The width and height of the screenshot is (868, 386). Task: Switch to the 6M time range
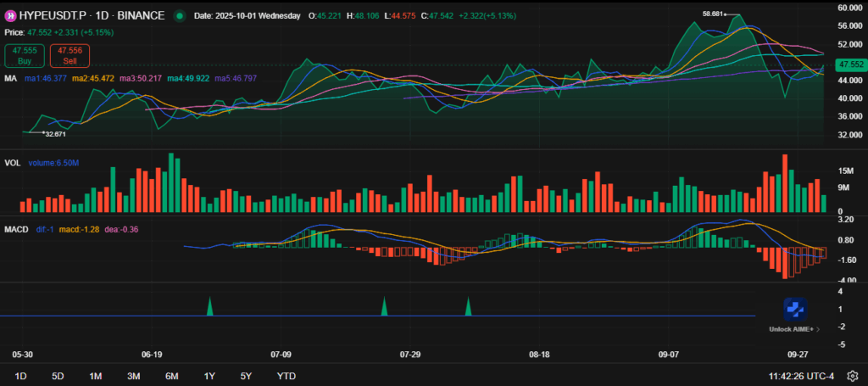pyautogui.click(x=171, y=376)
